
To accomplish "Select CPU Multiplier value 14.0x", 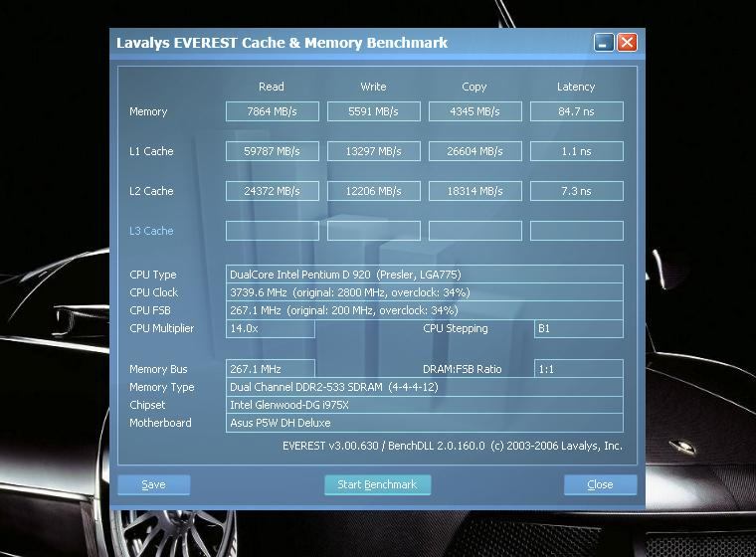I will click(270, 328).
